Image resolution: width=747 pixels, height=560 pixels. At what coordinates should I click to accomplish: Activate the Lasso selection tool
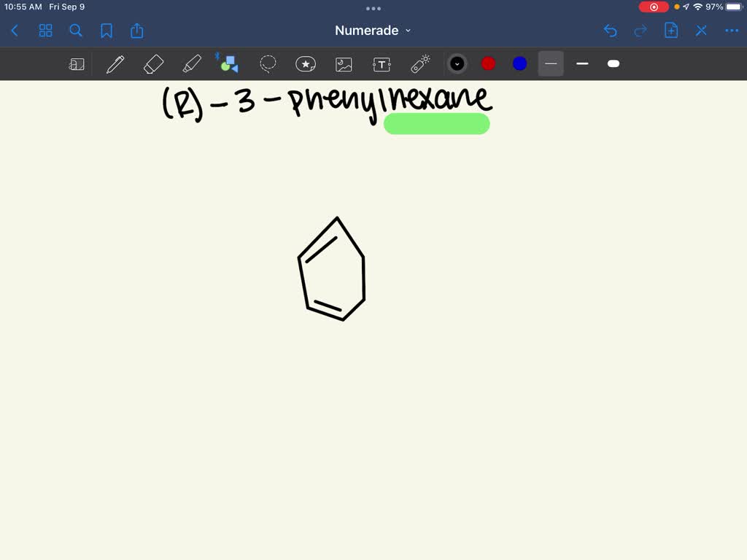point(268,63)
